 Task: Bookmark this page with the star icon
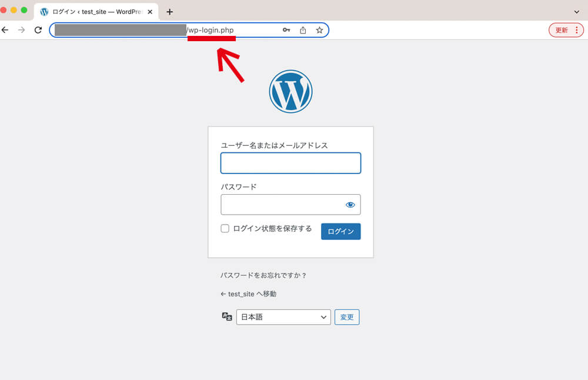319,30
